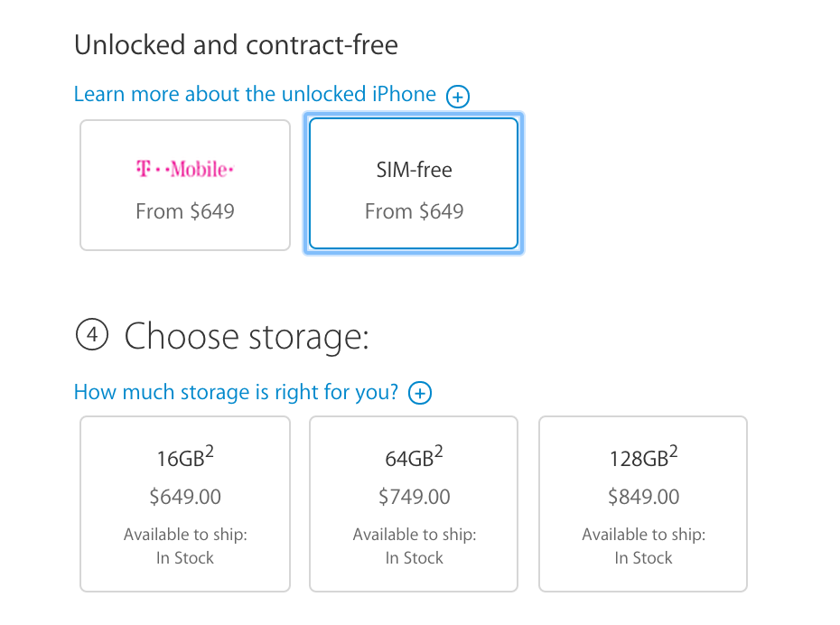Screen dimensions: 840x625
Task: Open 'Learn more about the unlocked iPhone'
Action: 255,95
